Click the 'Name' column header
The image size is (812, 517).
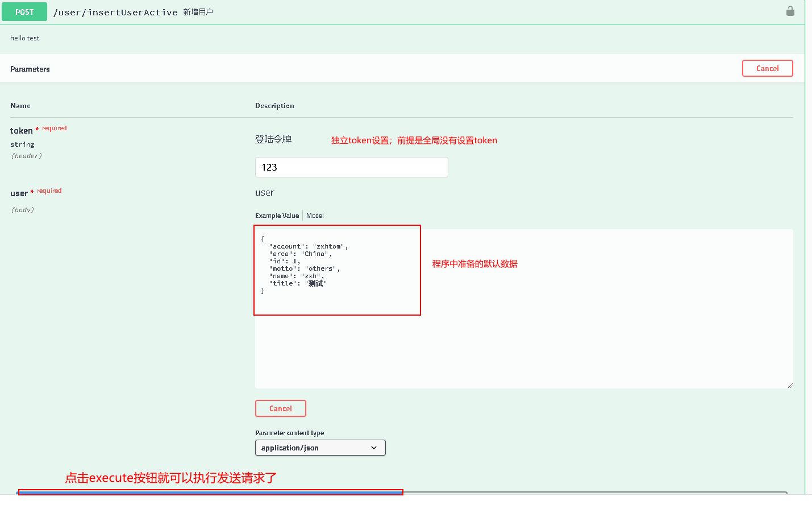pyautogui.click(x=20, y=106)
